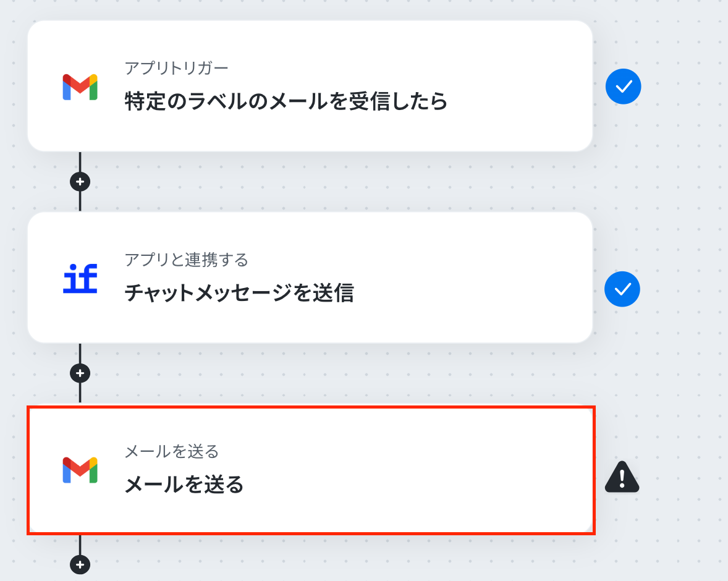Click the blue checkmark beside チャットメッセージを送信

pyautogui.click(x=622, y=289)
